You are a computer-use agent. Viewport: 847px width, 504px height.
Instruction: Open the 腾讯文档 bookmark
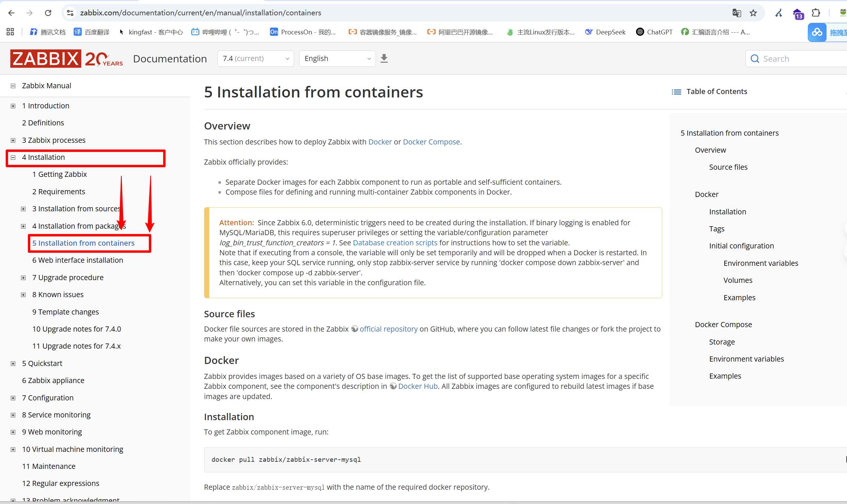point(48,32)
